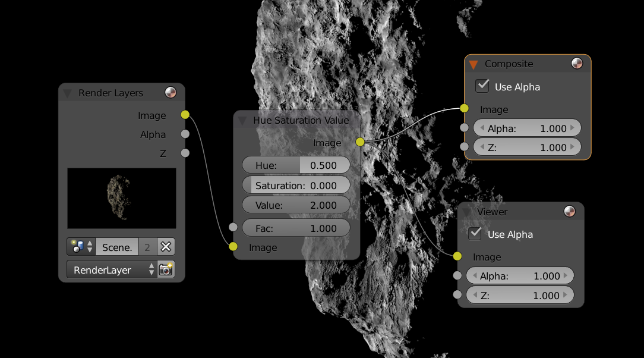Screen dimensions: 644x358
Task: Click the sphere preview icon on Render Layers header
Action: (171, 92)
